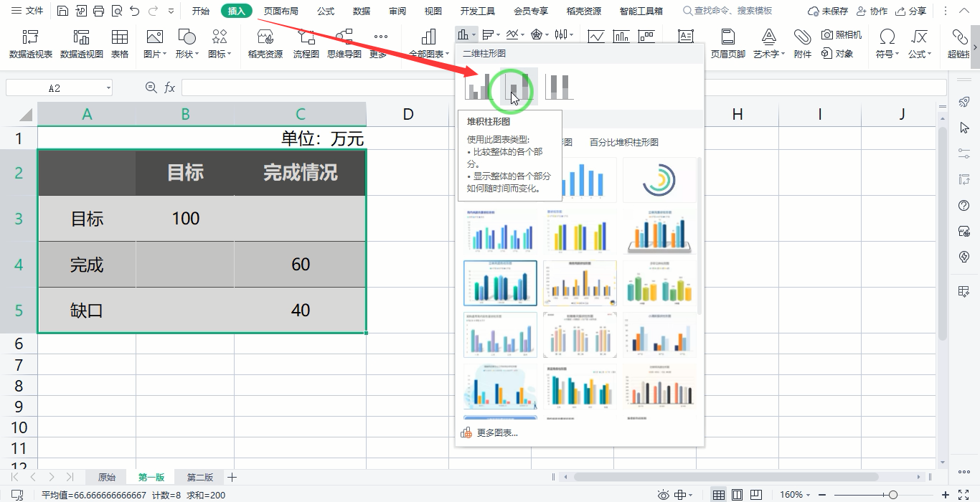Image resolution: width=980 pixels, height=502 pixels.
Task: Open the File (文件) menu
Action: pyautogui.click(x=27, y=11)
